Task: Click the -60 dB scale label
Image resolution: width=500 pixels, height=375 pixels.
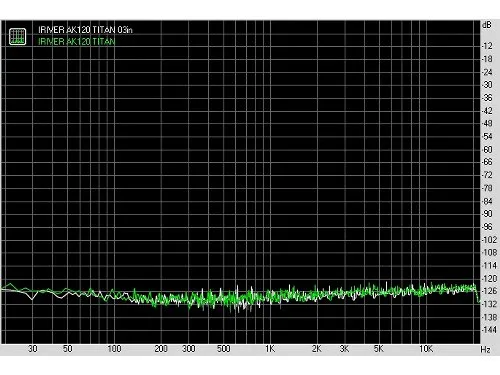Action: [x=487, y=150]
